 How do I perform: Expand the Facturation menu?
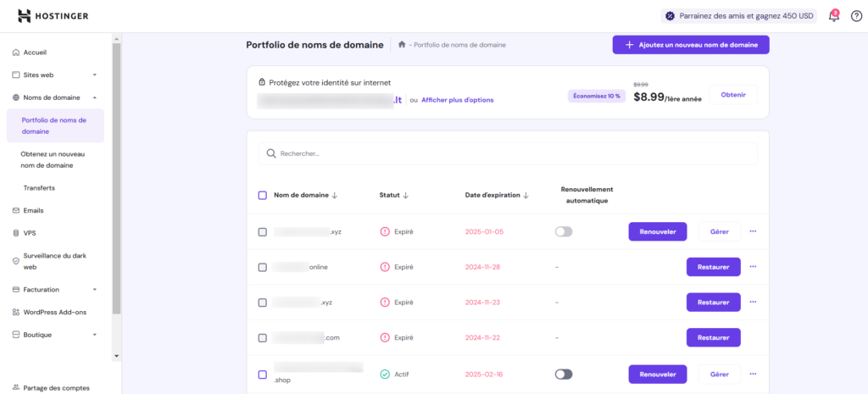(94, 290)
